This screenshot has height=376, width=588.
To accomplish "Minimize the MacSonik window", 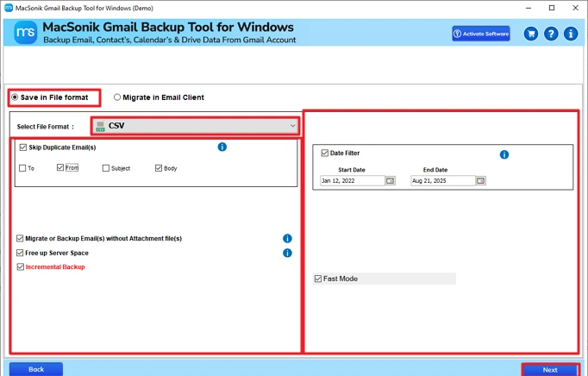I will pyautogui.click(x=529, y=8).
